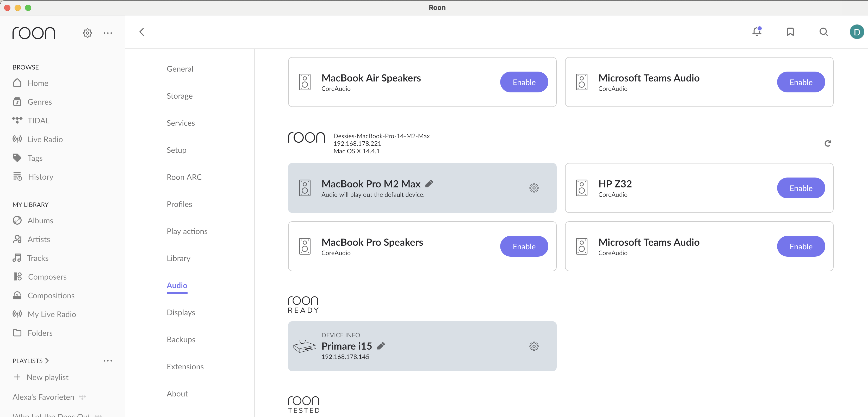Enable lower Microsoft Teams Audio device
Screen dimensions: 868x417
coord(801,246)
